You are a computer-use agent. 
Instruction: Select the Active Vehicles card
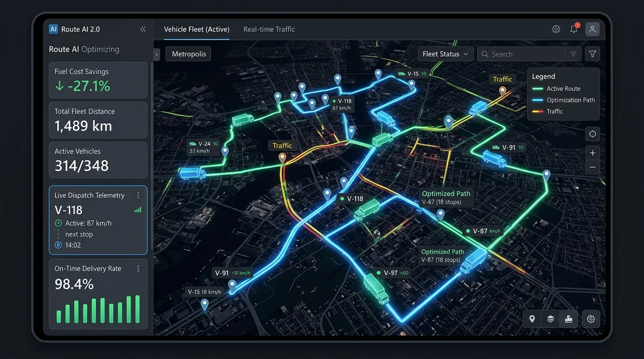[98, 160]
